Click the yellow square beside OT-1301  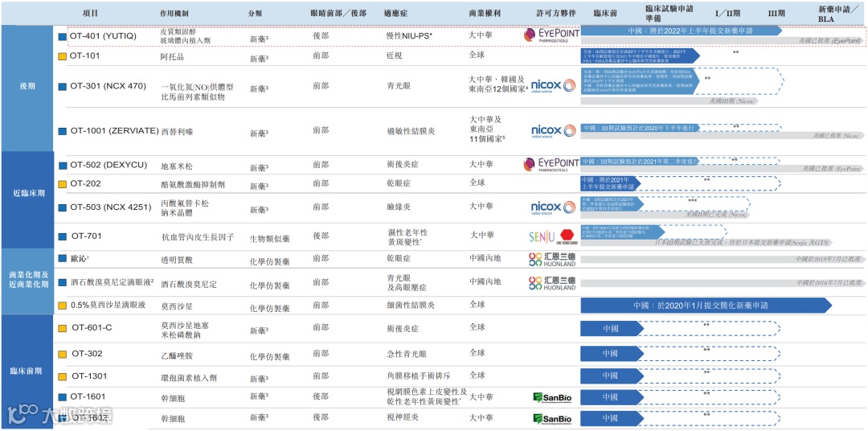coord(63,376)
